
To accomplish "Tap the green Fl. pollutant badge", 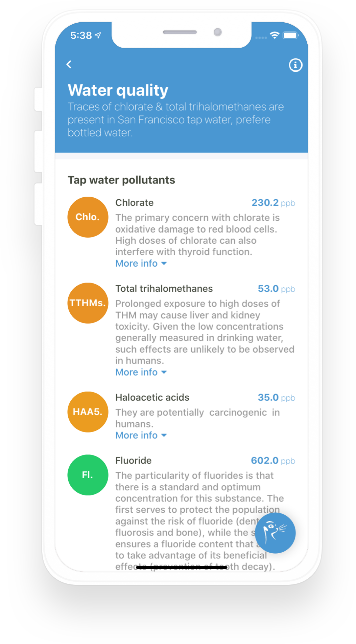I will 88,475.
